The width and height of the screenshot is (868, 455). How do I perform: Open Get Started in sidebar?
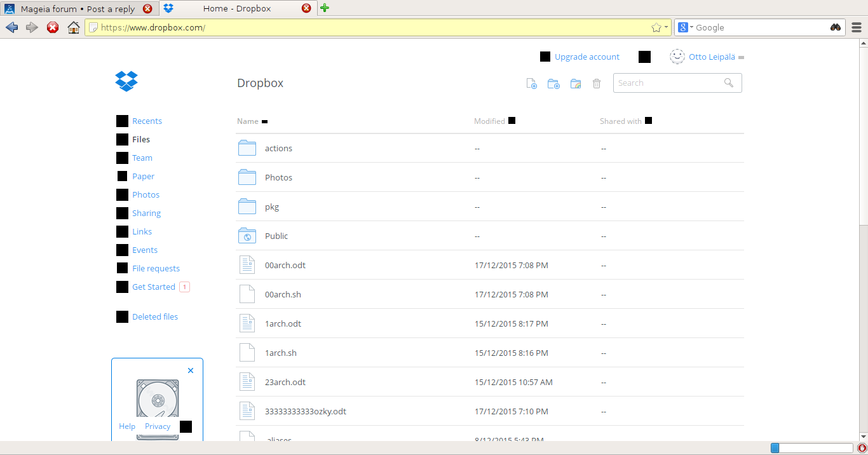pyautogui.click(x=154, y=287)
